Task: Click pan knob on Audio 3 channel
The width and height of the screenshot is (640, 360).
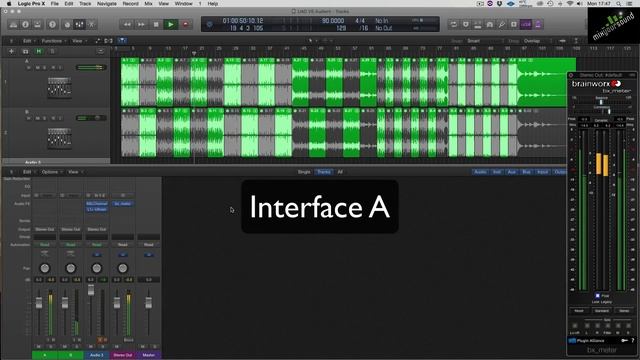Action: (x=97, y=268)
